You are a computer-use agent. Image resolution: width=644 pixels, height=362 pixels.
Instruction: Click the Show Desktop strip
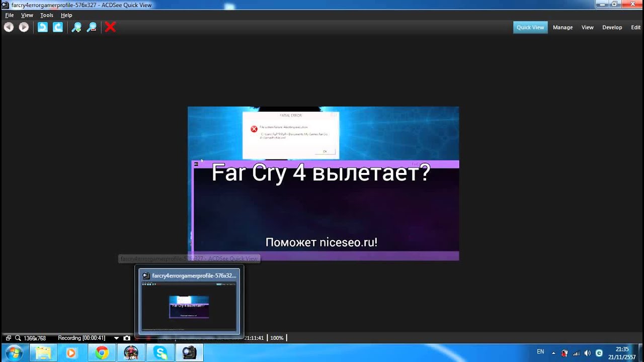[x=641, y=353]
